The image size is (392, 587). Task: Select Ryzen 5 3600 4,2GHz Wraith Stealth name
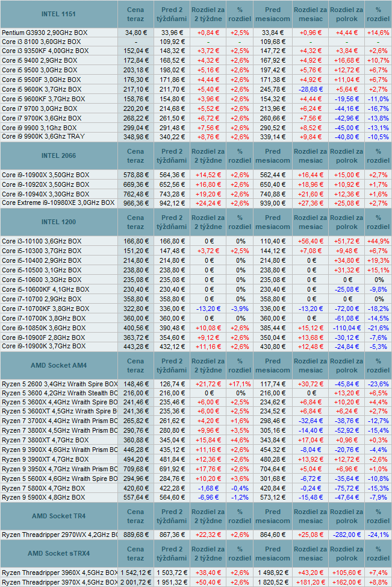click(x=60, y=393)
